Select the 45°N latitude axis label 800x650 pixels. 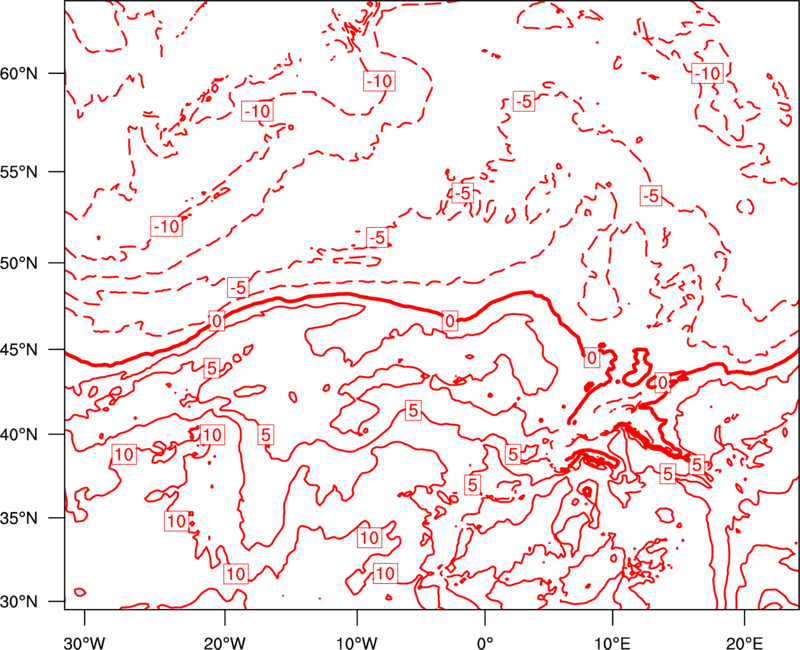point(19,350)
